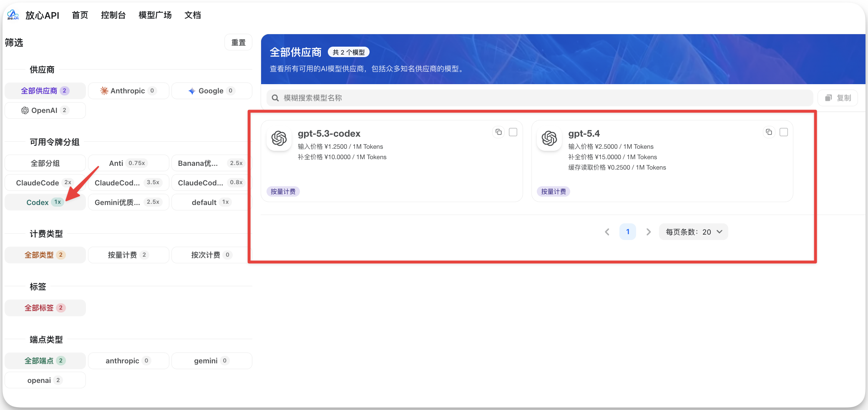Select page 1 in pagination

[628, 232]
